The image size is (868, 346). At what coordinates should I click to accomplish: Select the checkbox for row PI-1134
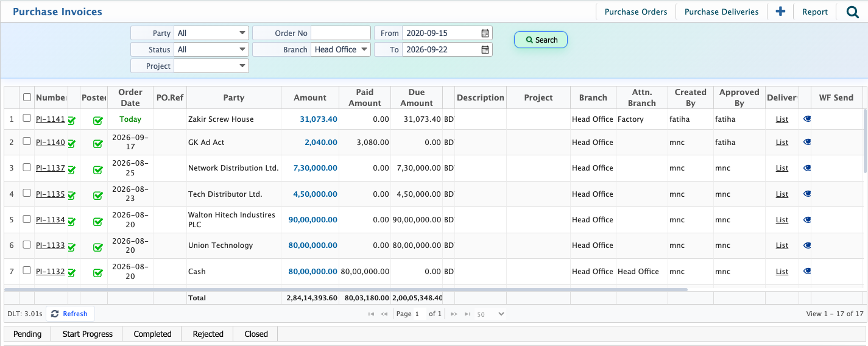coord(27,219)
